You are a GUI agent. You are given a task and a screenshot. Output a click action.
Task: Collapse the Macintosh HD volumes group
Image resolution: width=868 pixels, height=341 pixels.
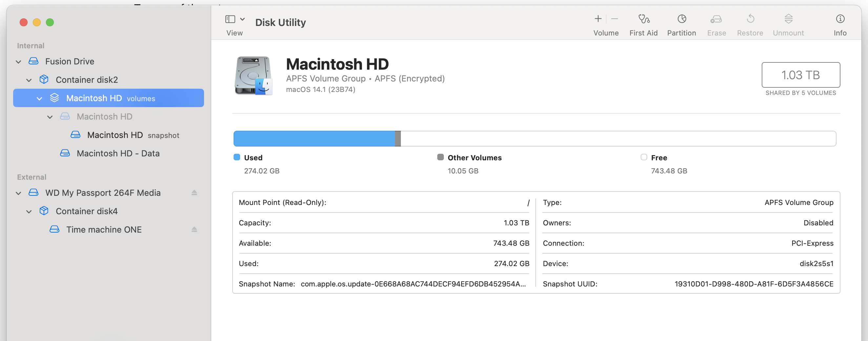[x=39, y=99]
